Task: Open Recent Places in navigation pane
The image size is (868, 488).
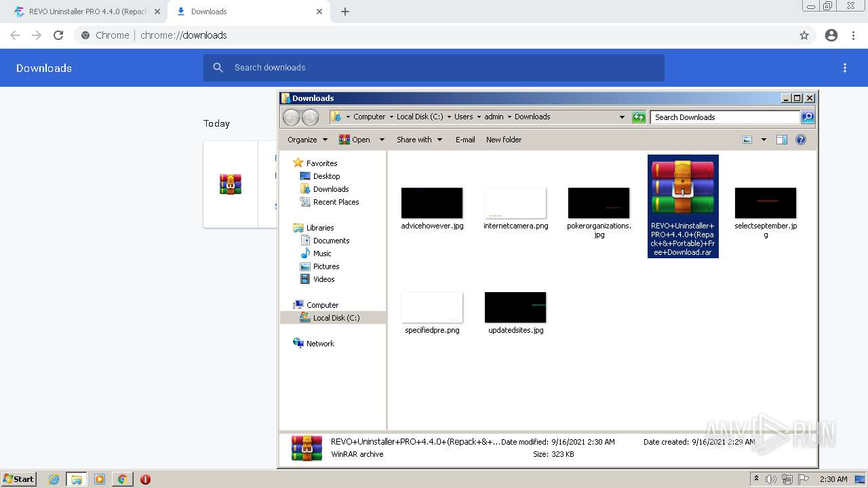Action: (336, 202)
